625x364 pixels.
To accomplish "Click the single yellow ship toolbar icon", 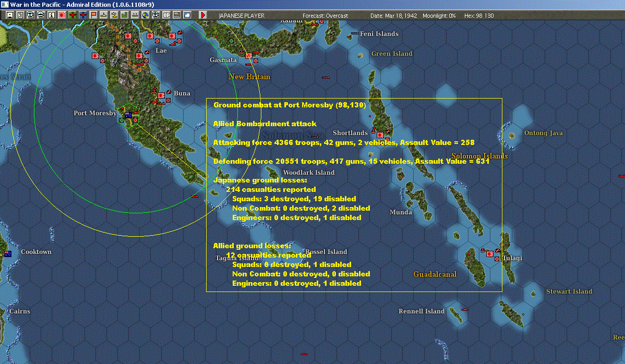I will click(104, 15).
